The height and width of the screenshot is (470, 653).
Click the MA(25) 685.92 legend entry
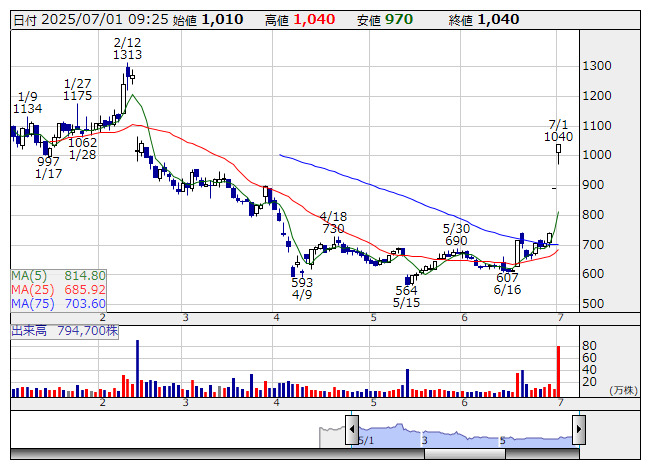click(58, 290)
